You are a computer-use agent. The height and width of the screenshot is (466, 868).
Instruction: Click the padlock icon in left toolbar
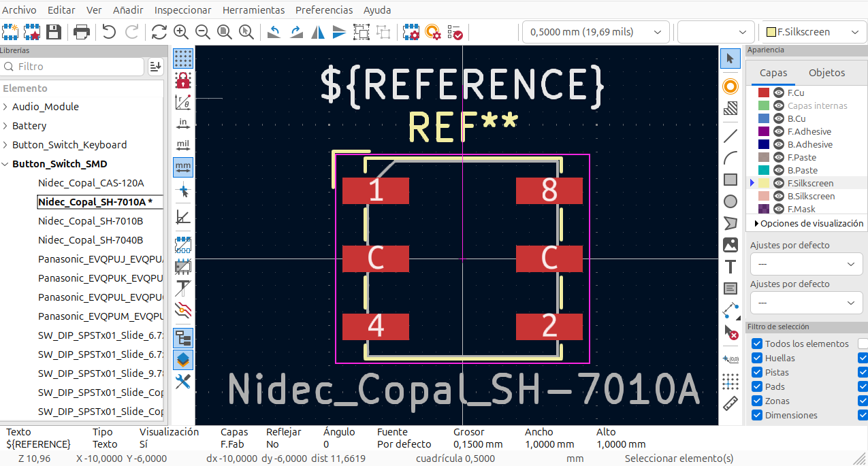point(182,80)
